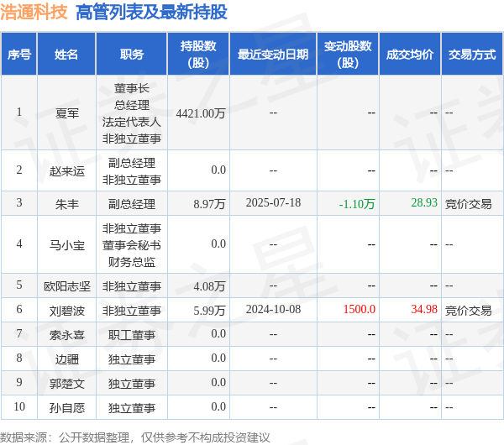Click the name 边疆

click(67, 359)
